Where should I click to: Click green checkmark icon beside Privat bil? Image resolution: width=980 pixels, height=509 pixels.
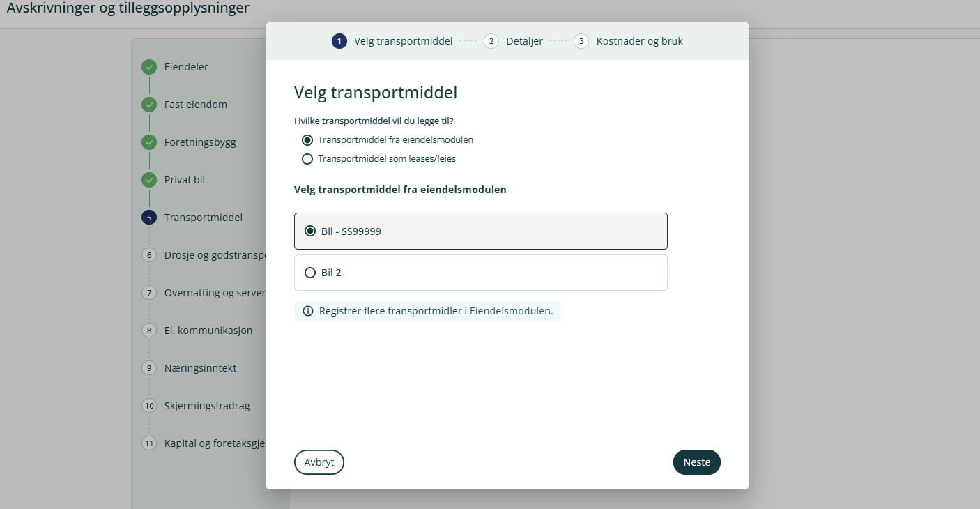(149, 180)
